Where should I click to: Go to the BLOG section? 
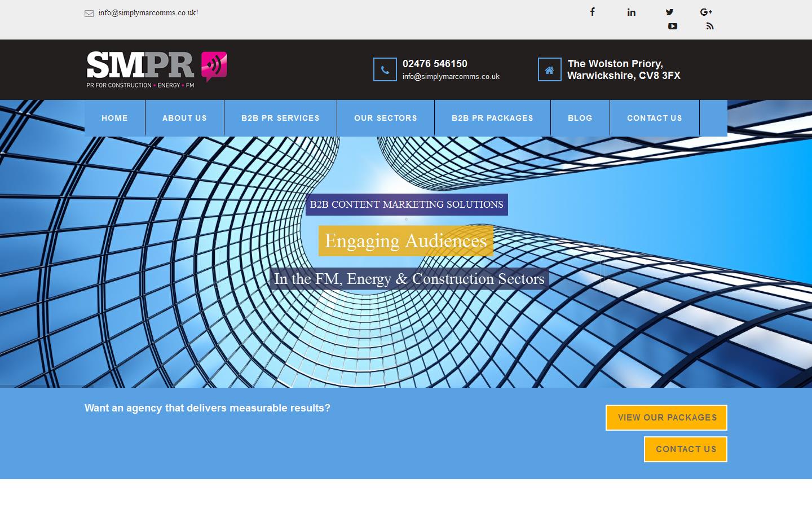tap(580, 118)
